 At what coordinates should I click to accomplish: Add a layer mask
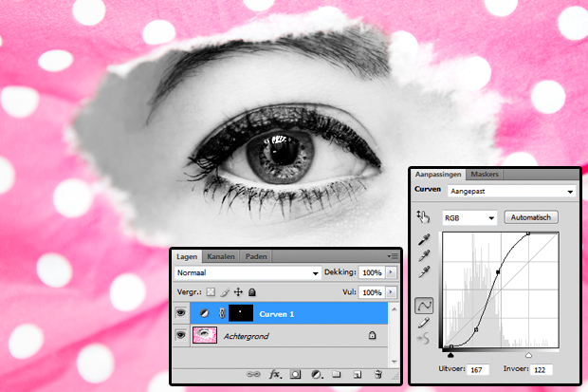tap(296, 374)
